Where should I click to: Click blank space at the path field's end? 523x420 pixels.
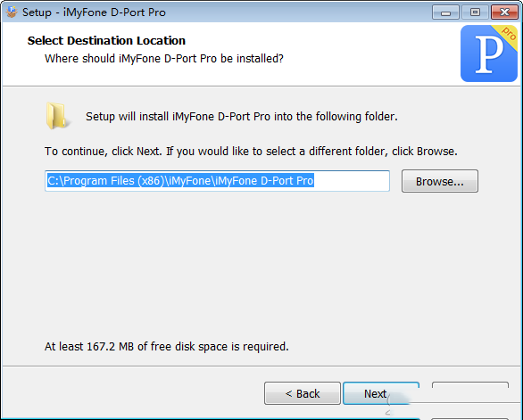pyautogui.click(x=352, y=181)
